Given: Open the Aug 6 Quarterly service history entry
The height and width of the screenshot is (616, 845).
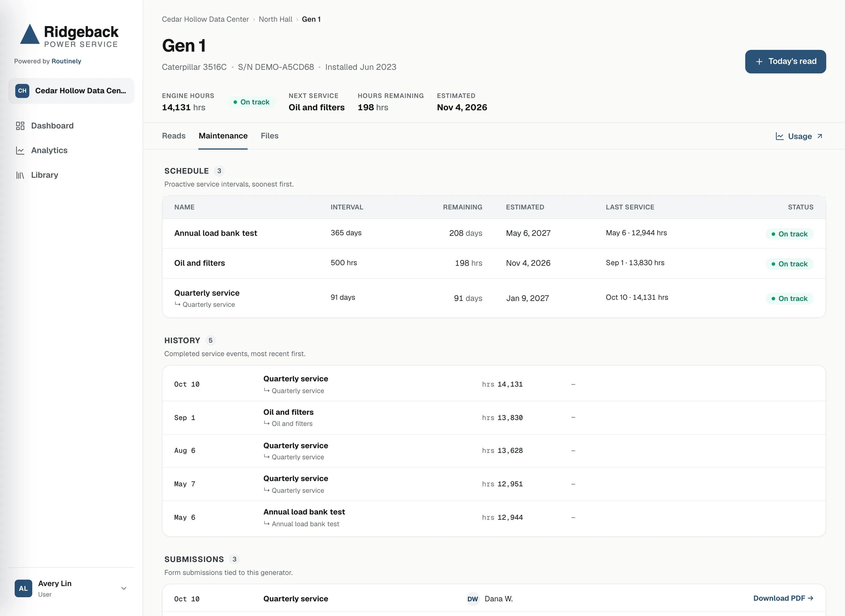Looking at the screenshot, I should pos(494,451).
